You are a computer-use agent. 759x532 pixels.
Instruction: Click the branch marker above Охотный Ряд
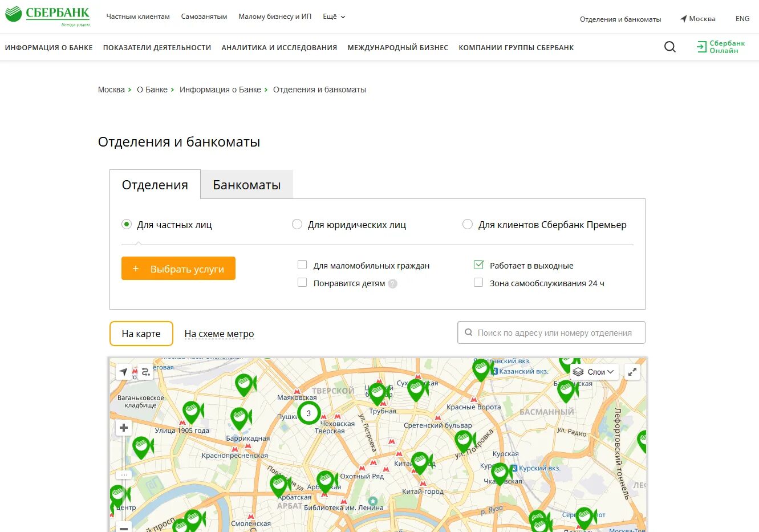[326, 482]
